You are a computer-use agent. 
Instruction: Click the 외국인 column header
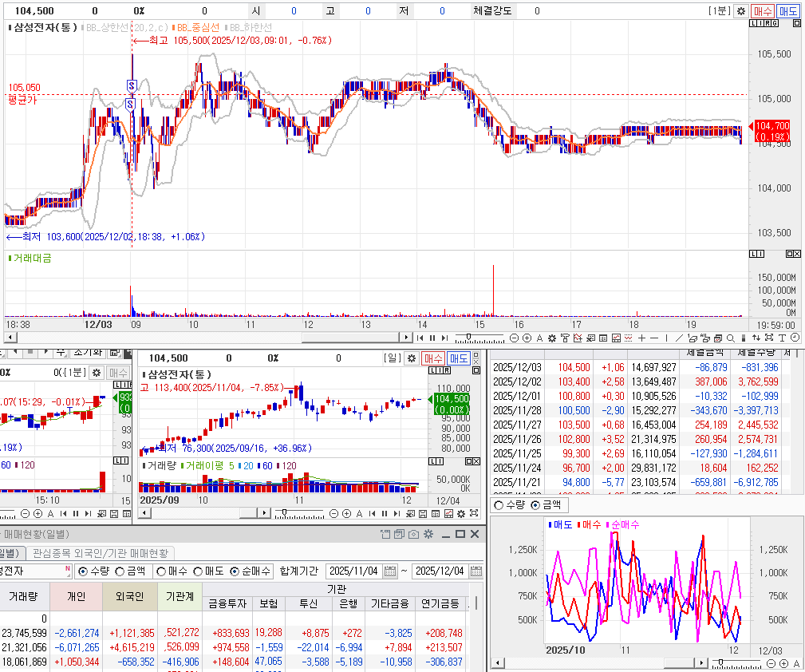click(129, 596)
